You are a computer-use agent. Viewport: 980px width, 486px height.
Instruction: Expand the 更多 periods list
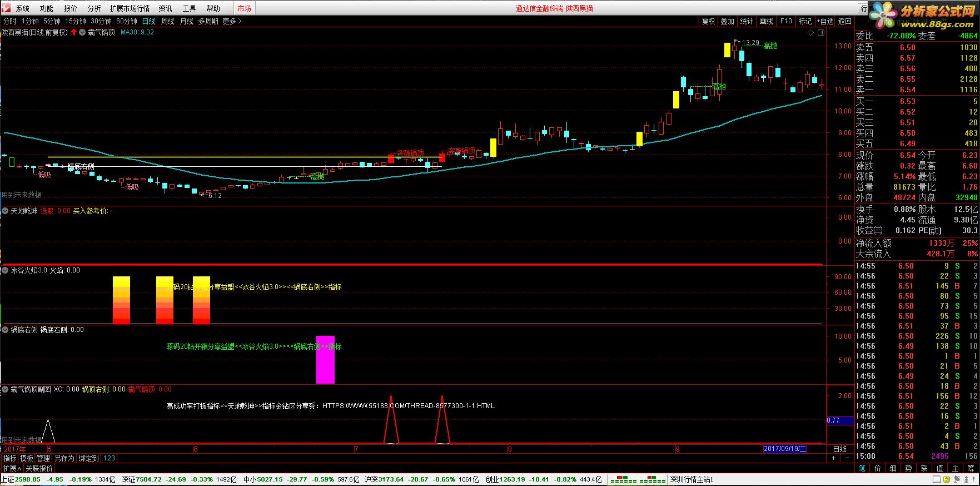[x=232, y=21]
